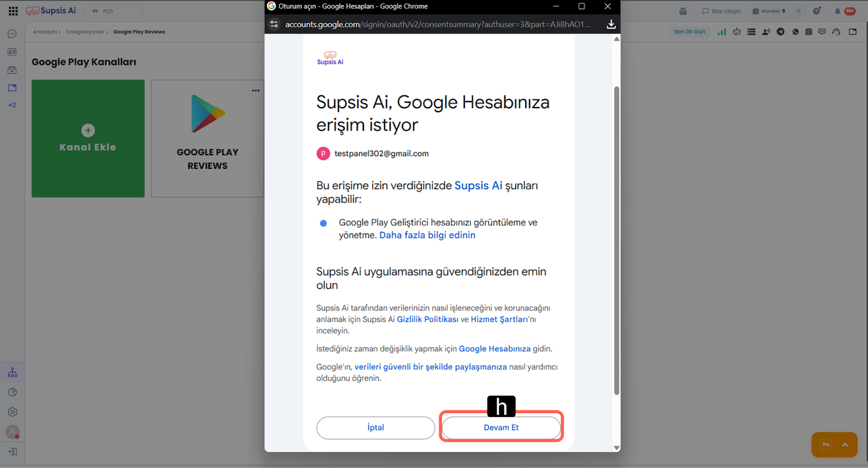Open the integrations hierarchy sidebar icon
Viewport: 868px width, 468px height.
point(12,372)
